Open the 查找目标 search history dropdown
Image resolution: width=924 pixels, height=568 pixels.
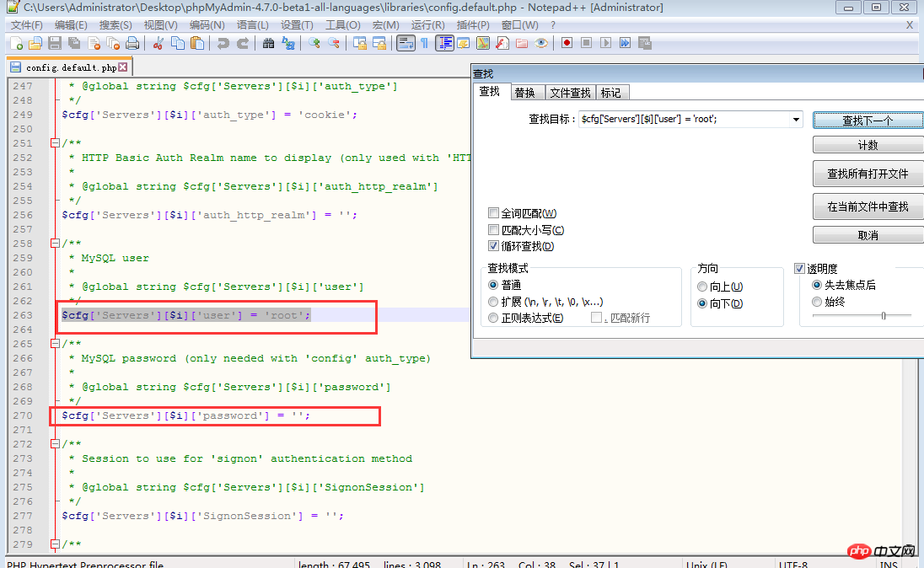797,120
